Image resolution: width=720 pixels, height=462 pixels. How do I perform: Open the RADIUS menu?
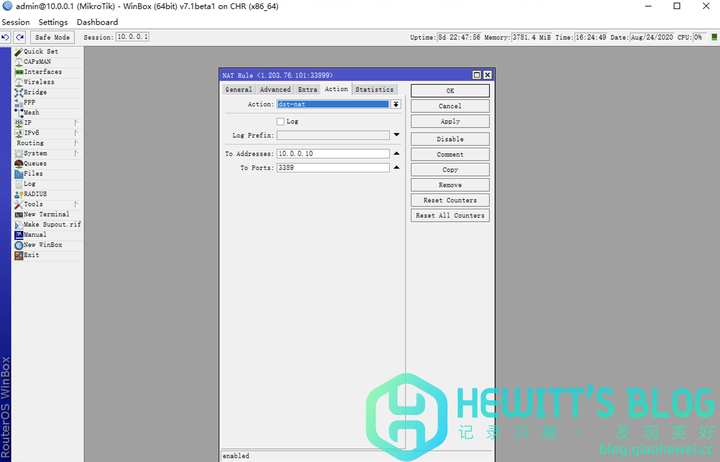coord(47,194)
